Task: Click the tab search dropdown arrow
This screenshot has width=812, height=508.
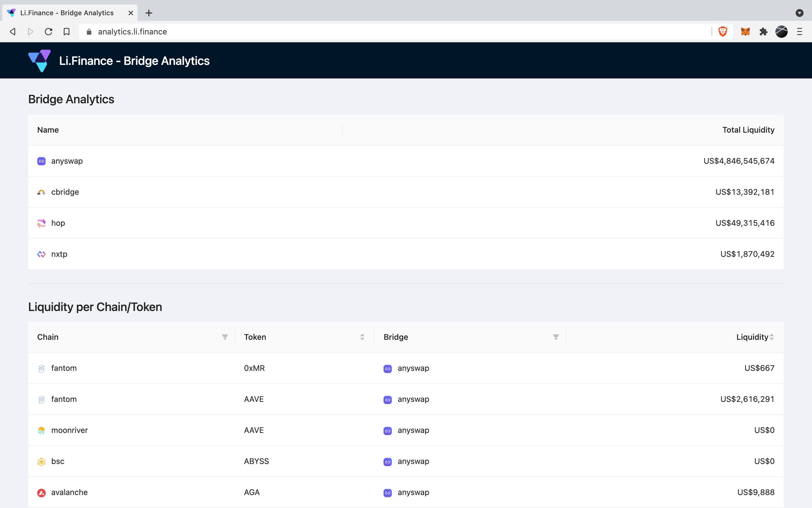Action: (800, 13)
